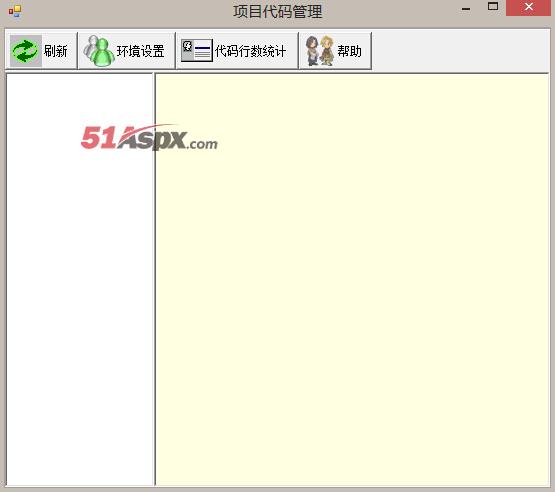
Task: Open 环境设置 by its text label
Action: [141, 51]
